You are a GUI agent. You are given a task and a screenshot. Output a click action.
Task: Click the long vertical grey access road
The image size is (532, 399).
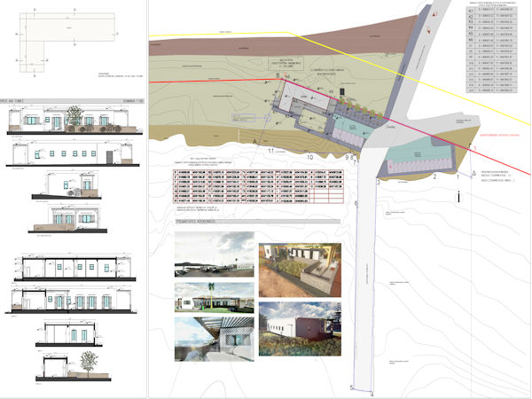[365, 271]
